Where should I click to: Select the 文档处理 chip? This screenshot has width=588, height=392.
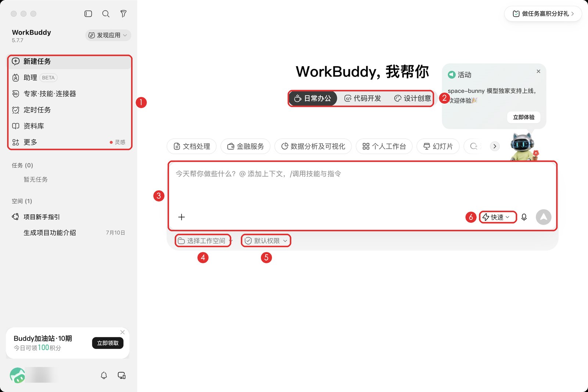(x=192, y=146)
